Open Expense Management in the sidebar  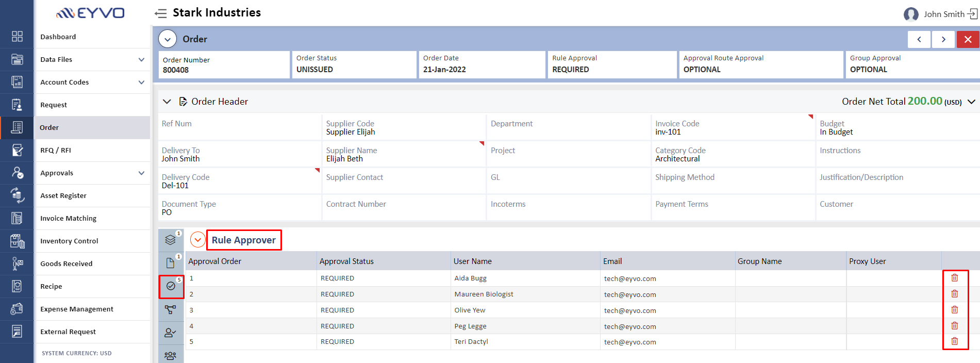point(92,309)
